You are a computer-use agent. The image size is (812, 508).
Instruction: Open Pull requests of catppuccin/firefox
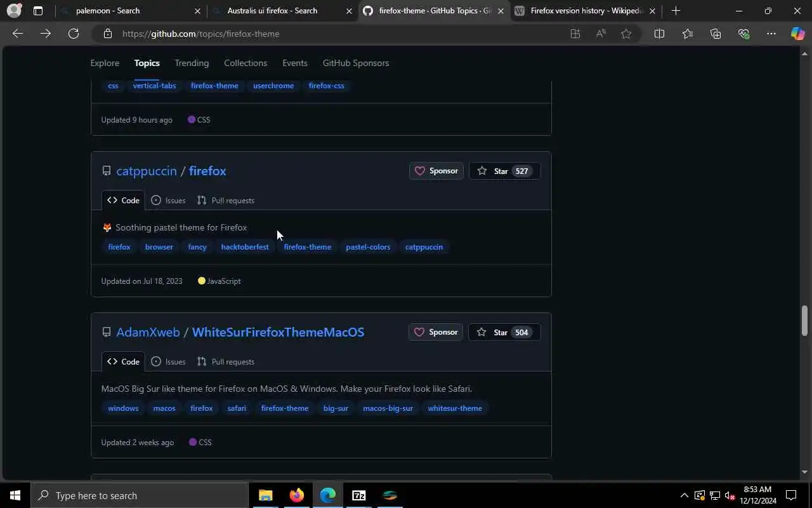pos(226,200)
